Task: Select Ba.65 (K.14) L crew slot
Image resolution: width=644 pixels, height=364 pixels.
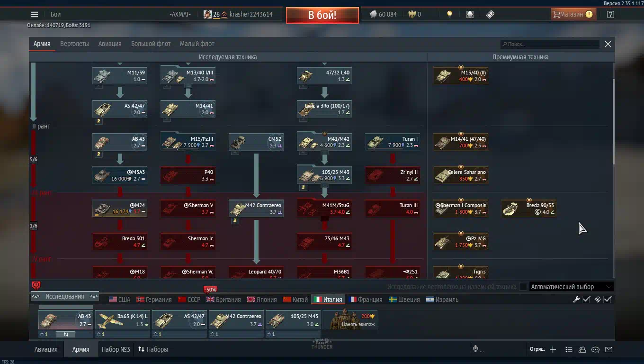Action: (123, 319)
